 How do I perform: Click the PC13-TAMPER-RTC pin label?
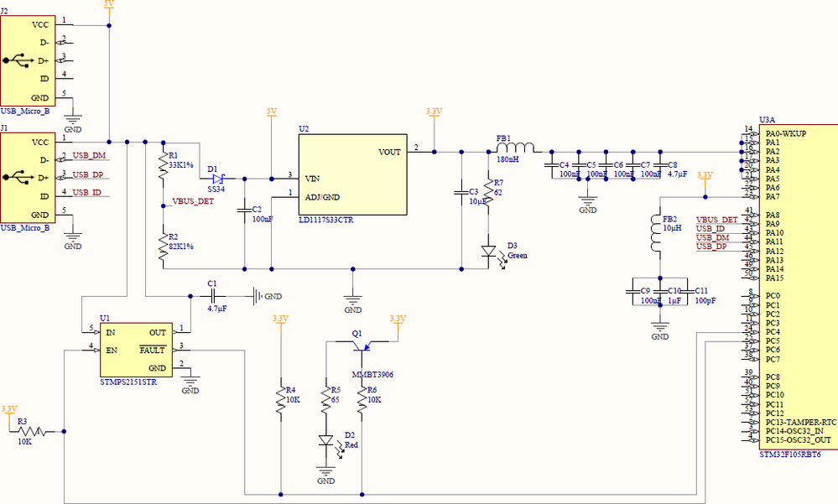pos(800,422)
